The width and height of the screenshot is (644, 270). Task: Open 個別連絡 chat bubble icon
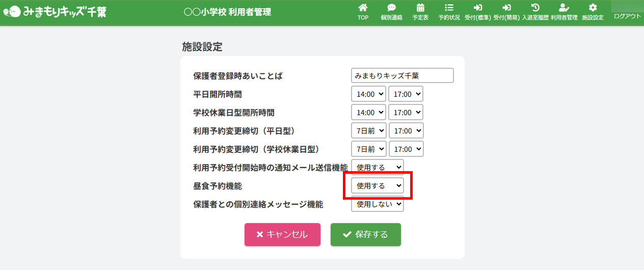[x=391, y=8]
